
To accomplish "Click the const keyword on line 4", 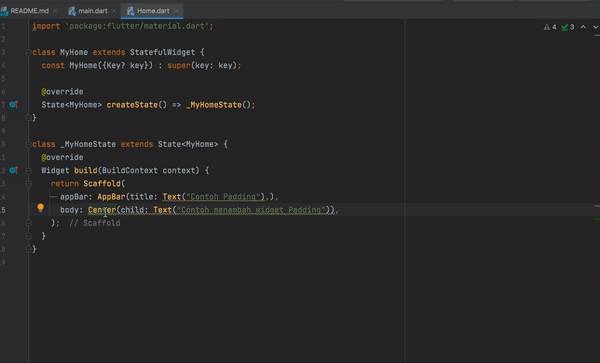I will coord(53,65).
